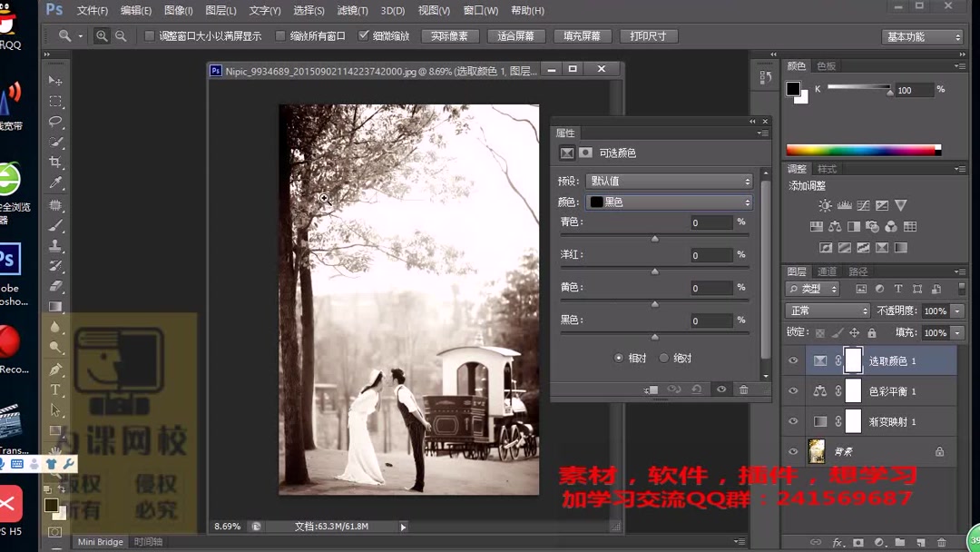This screenshot has height=552, width=980.
Task: Open the layer blend mode dropdown showing 正常
Action: [x=828, y=310]
